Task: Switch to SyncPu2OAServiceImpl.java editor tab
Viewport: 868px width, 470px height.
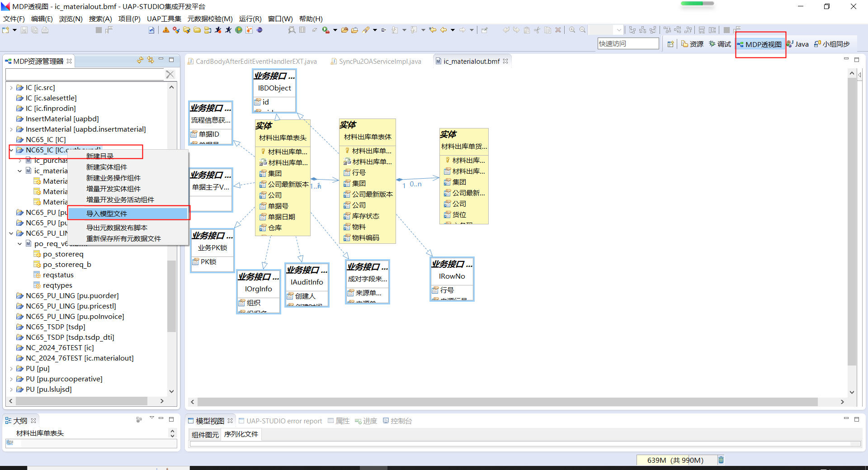Action: (376, 61)
